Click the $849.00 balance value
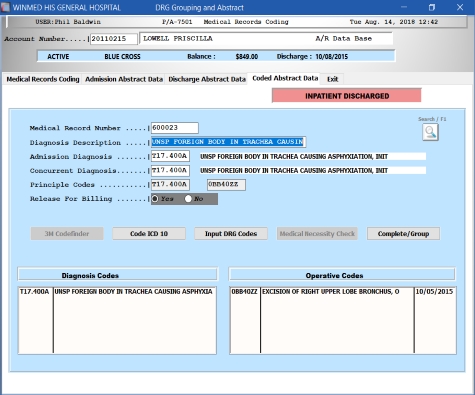Viewport: 475px width, 395px height. coord(247,56)
